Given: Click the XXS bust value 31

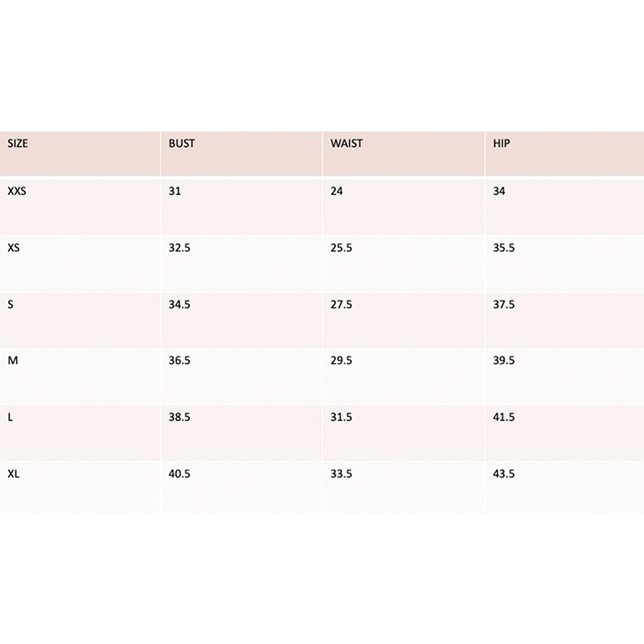Looking at the screenshot, I should 174,192.
